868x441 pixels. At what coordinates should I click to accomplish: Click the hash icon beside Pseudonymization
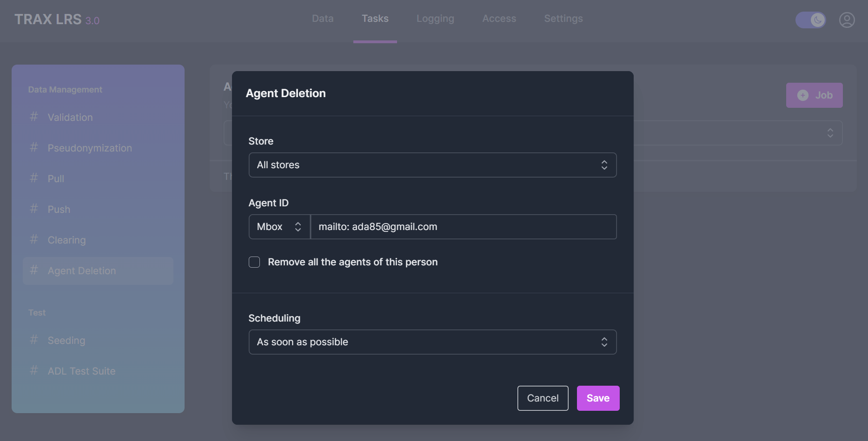click(x=34, y=148)
